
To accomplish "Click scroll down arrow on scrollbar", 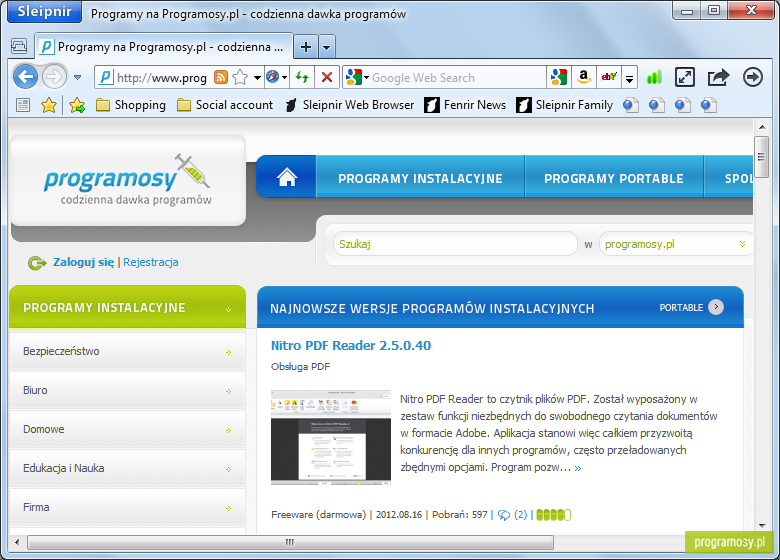I will [x=762, y=526].
